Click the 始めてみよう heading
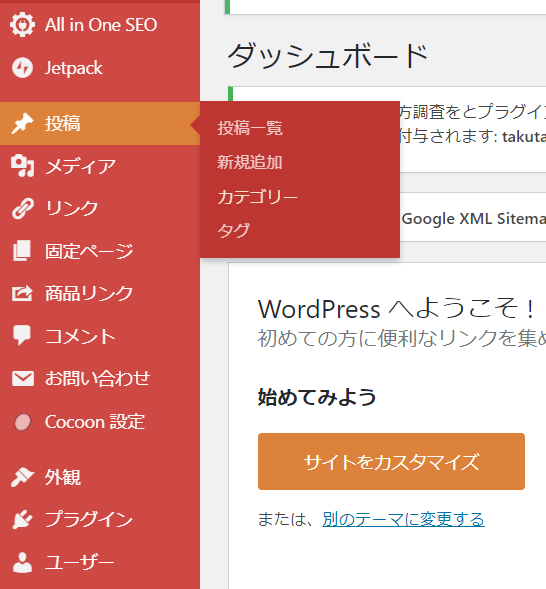Viewport: 546px width, 589px height. (x=317, y=397)
